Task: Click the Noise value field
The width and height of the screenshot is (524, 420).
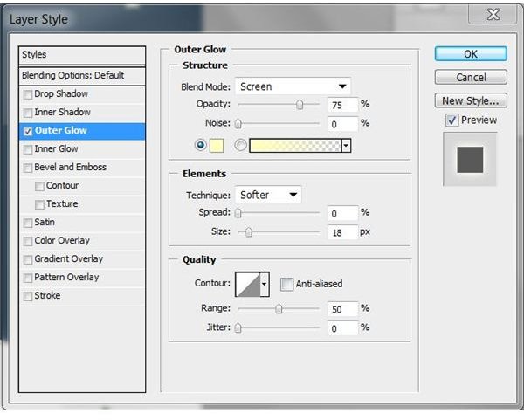Action: coord(343,124)
